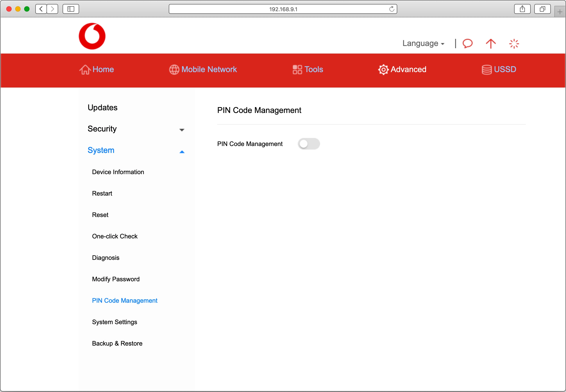Go to the Tools tab
566x392 pixels.
[x=308, y=69]
